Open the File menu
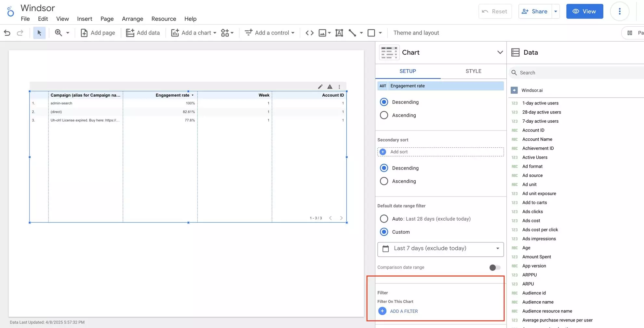This screenshot has height=328, width=644. pos(25,19)
